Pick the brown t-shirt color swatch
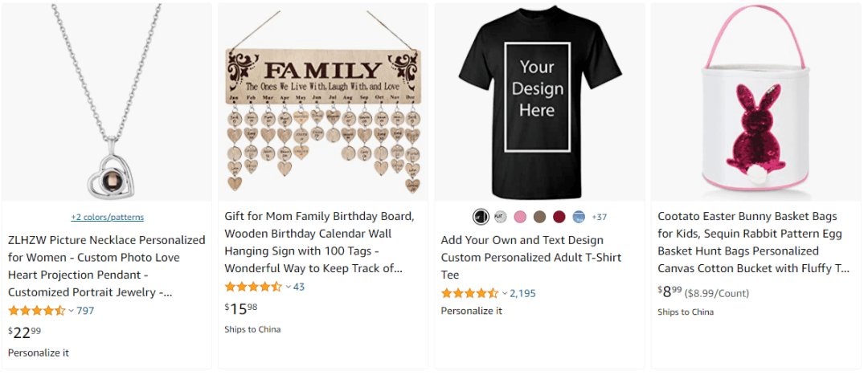Viewport: 868px width, 375px height. coord(539,217)
